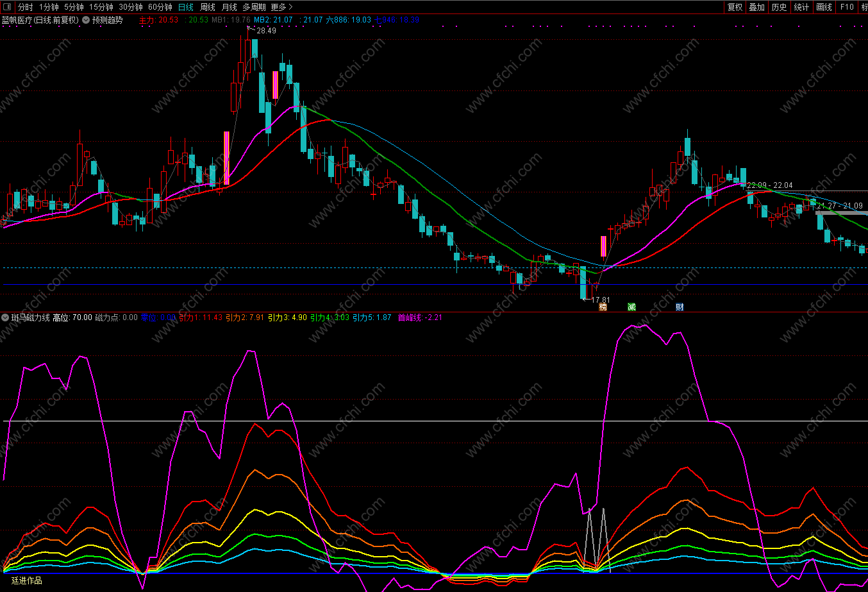The width and height of the screenshot is (868, 592).
Task: Expand the 预测趋势 main indicator dropdown
Action: coord(86,20)
